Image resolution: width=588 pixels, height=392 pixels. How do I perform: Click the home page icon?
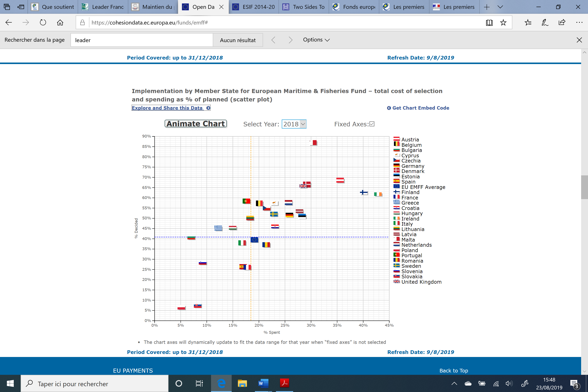click(60, 23)
